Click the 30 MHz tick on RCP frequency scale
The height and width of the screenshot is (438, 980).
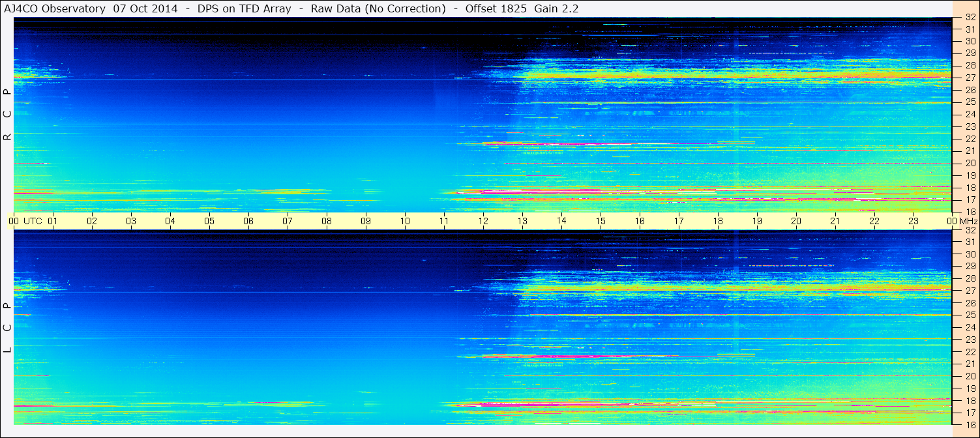[x=970, y=40]
